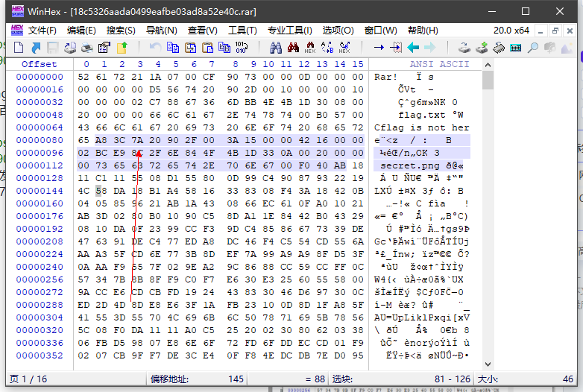Click 'Cflag is not her' ASCII text
The image size is (583, 392).
pyautogui.click(x=422, y=127)
